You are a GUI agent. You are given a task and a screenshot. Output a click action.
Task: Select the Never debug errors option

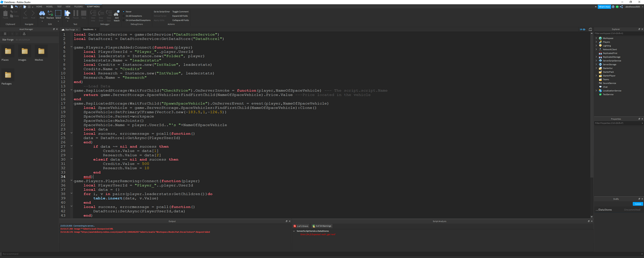pos(128,12)
